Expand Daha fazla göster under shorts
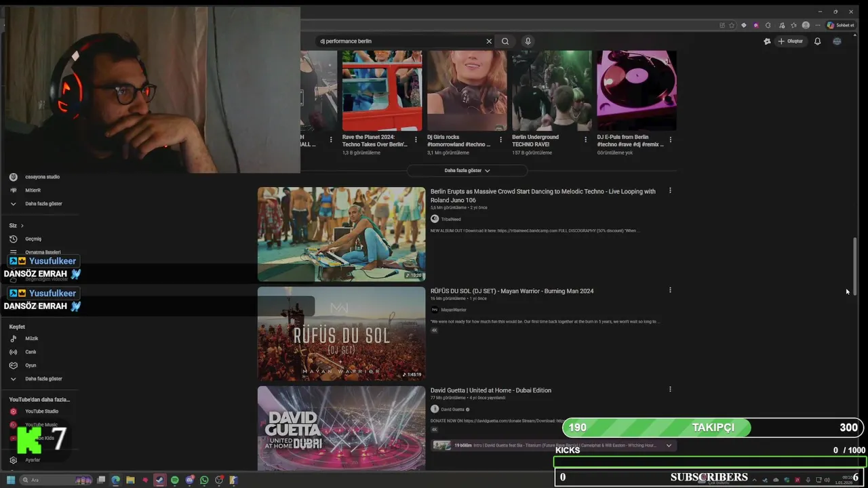Viewport: 868px width, 488px height. 467,171
